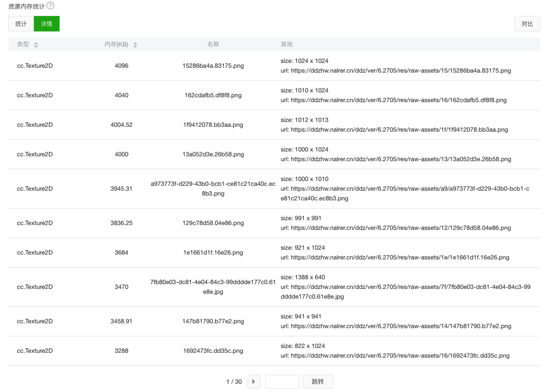The height and width of the screenshot is (392, 545).
Task: Select file name 1f9412078.bb3aa.png
Action: point(213,125)
